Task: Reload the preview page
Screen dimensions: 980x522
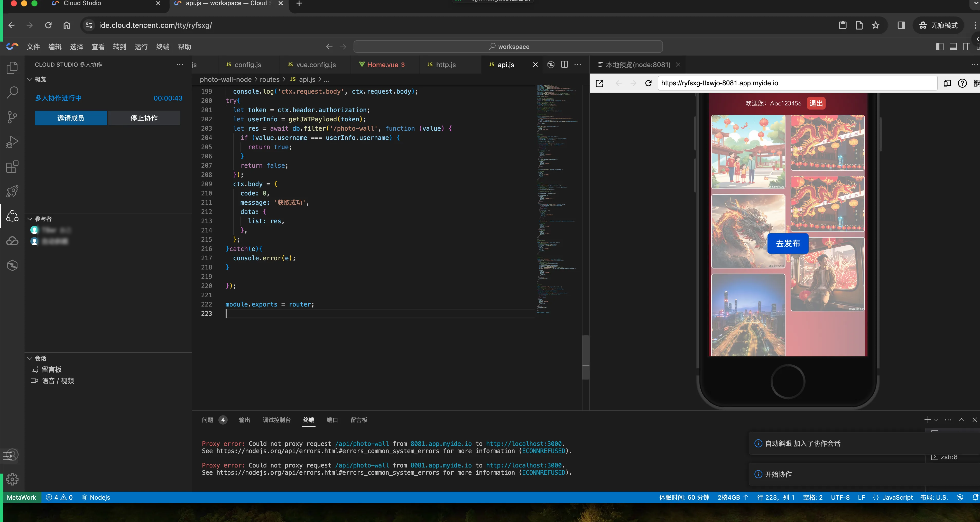Action: tap(648, 83)
